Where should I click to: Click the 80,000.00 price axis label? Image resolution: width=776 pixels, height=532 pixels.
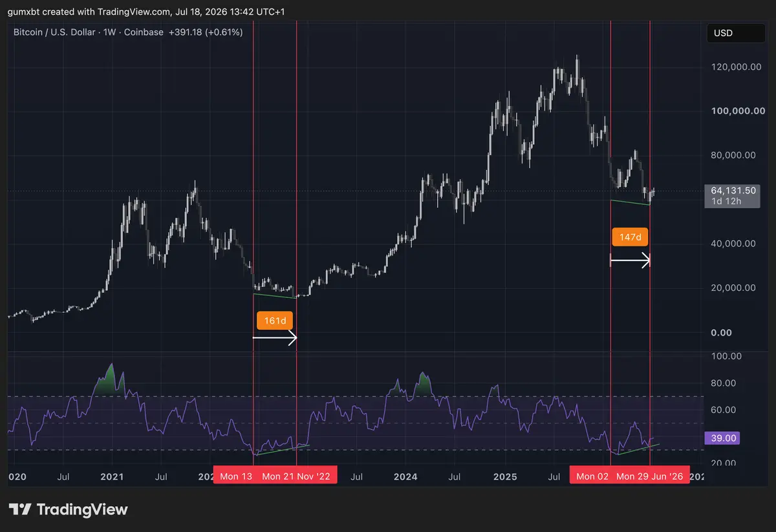(733, 155)
